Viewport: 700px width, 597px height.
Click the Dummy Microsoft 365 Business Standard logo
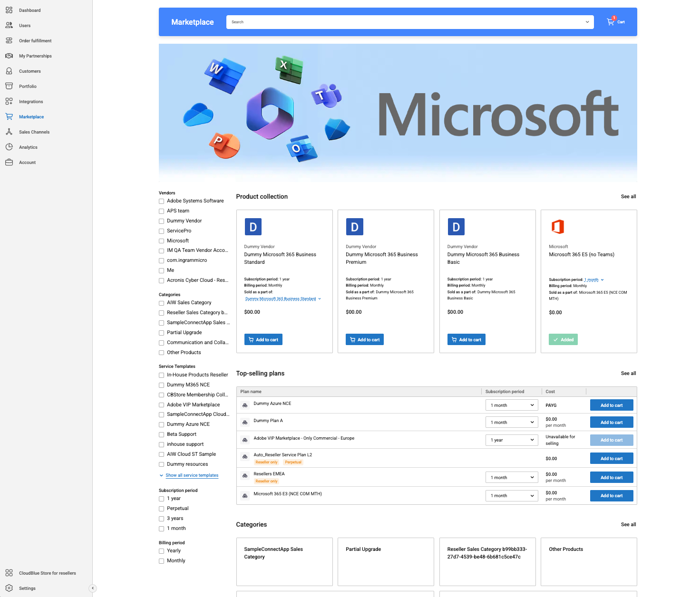tap(253, 227)
